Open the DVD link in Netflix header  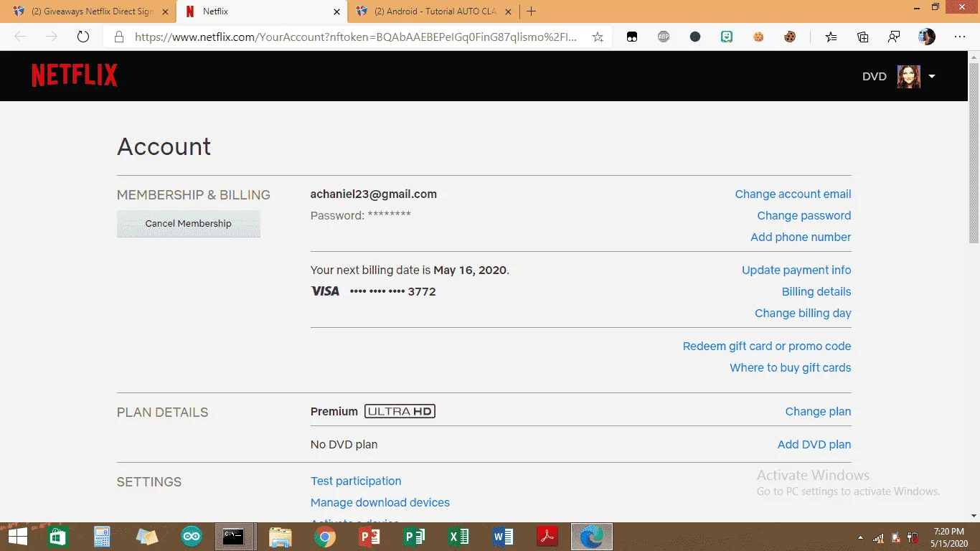pyautogui.click(x=875, y=76)
